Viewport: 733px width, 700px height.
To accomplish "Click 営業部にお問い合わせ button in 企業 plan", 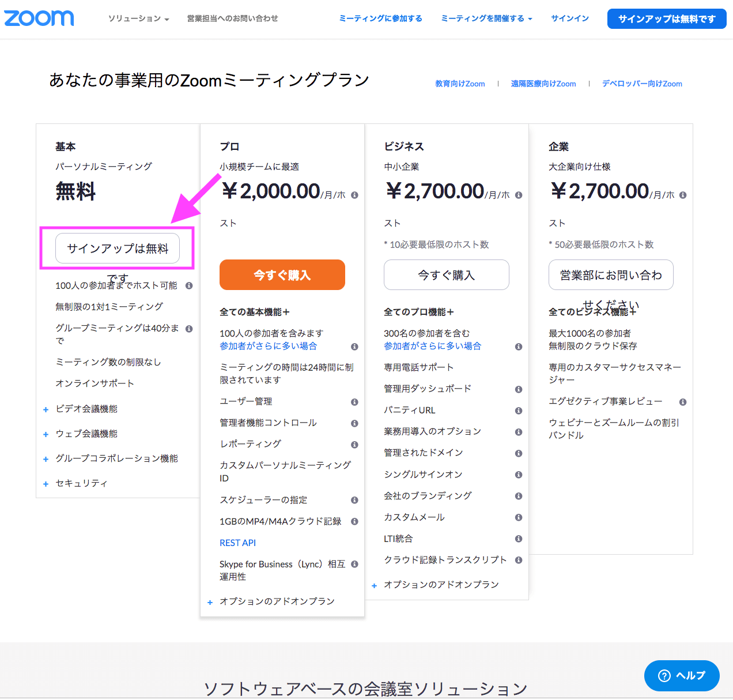I will point(611,275).
